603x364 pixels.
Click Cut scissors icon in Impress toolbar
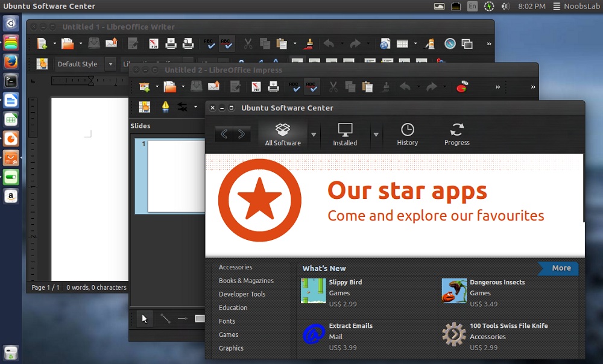point(333,87)
